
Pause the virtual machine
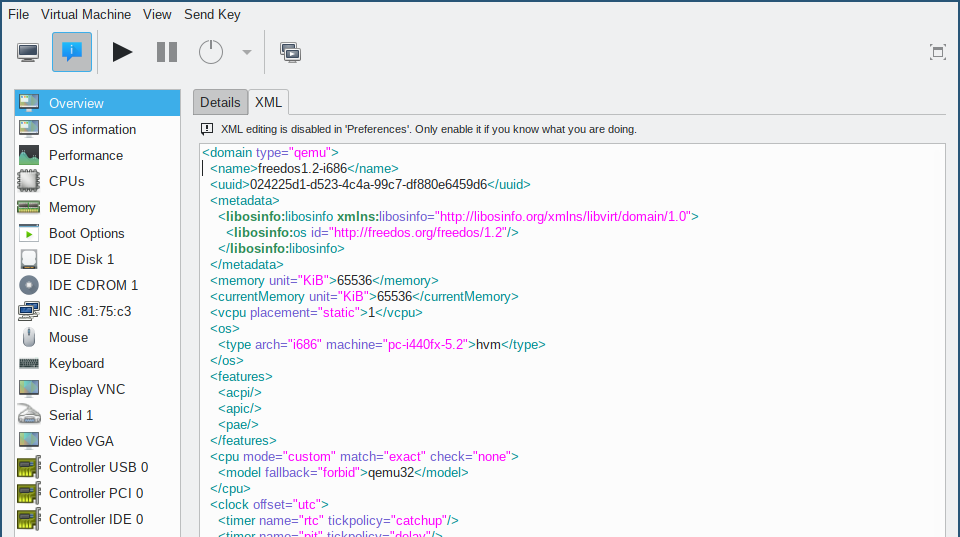tap(167, 52)
